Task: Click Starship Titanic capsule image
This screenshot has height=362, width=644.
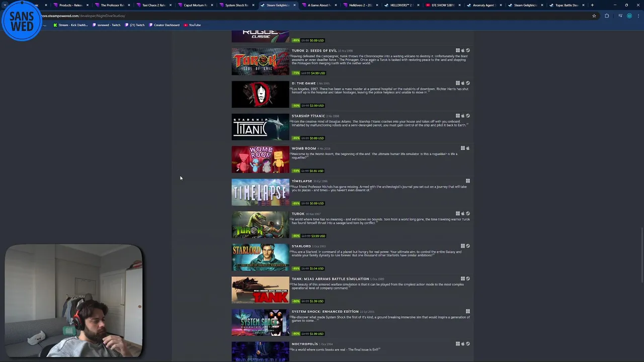Action: click(261, 127)
